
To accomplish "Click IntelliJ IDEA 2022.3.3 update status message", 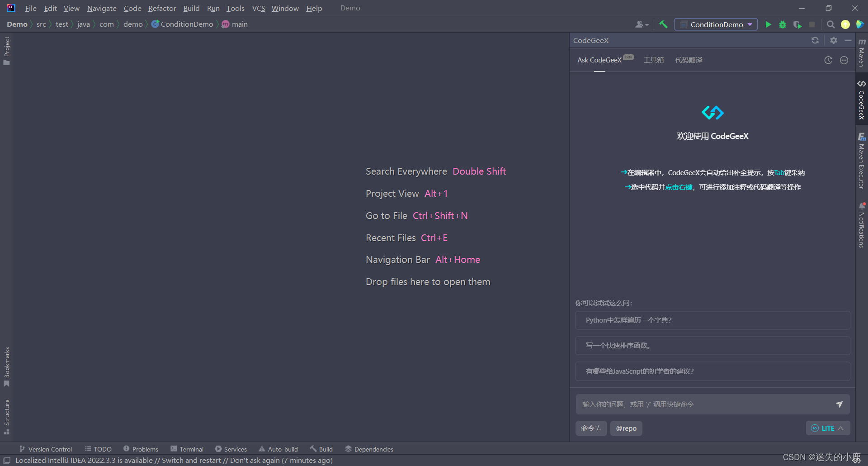I will click(174, 461).
